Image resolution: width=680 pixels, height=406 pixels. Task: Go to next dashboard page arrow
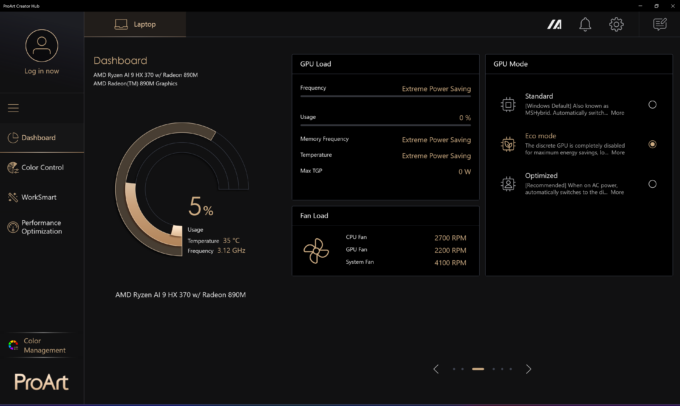(x=528, y=369)
